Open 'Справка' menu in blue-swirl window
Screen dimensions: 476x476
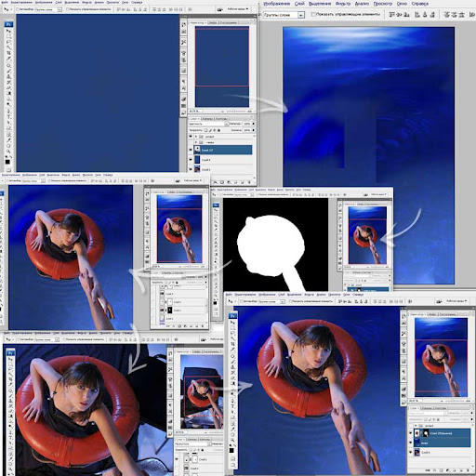tap(420, 4)
